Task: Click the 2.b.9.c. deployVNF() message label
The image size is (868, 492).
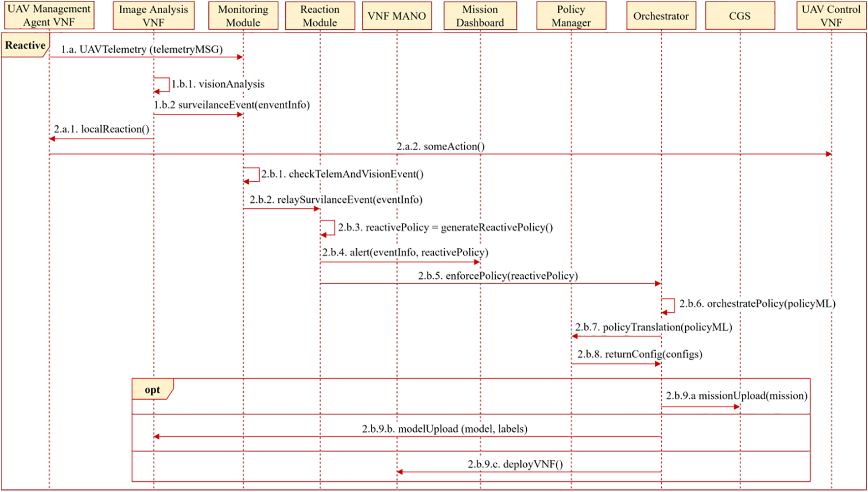Action: (515, 464)
